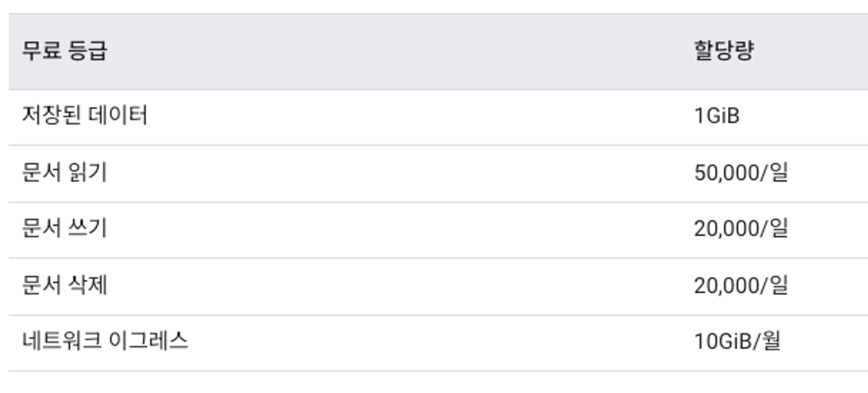This screenshot has height=393, width=868.
Task: Click the 할당량 column header
Action: (x=724, y=51)
